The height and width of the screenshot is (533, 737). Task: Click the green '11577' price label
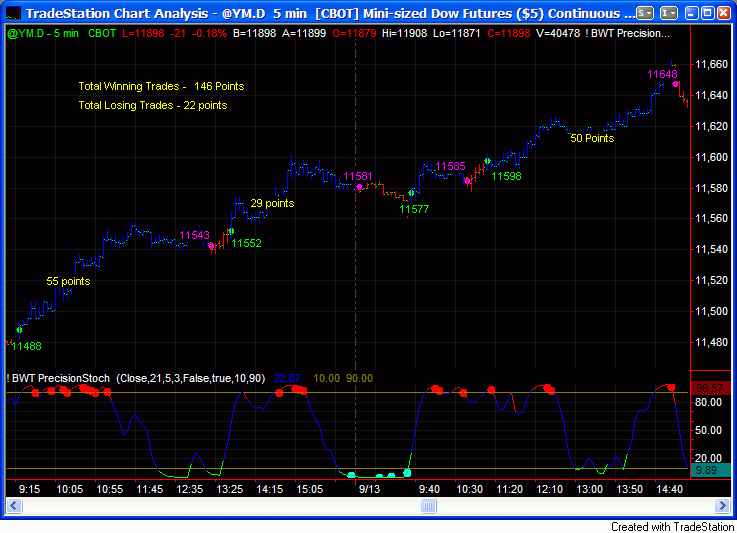pyautogui.click(x=414, y=209)
